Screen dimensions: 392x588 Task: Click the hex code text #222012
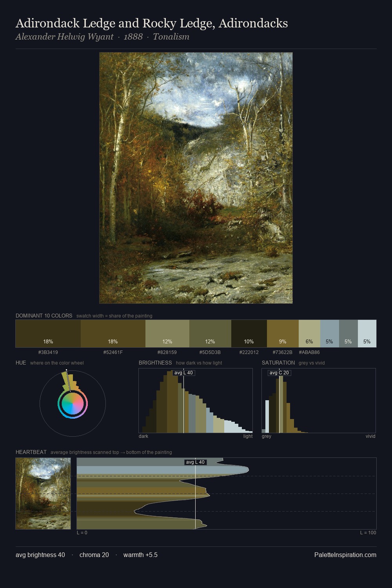[249, 352]
